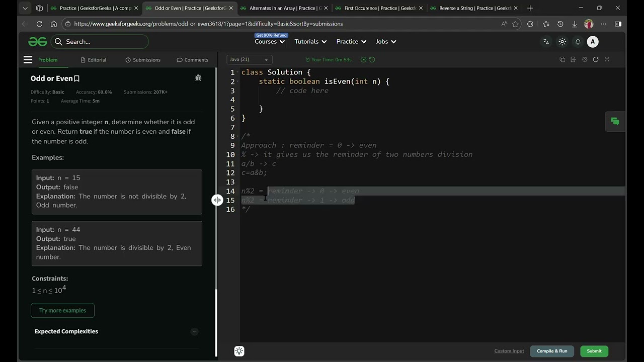Select the Java (21) language dropdown
The image size is (644, 362).
coord(250,60)
